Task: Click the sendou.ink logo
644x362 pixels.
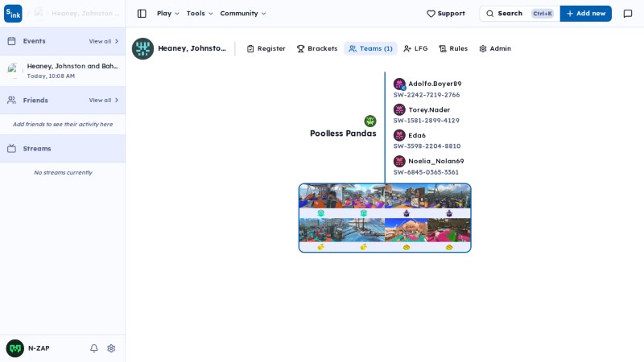Action: (13, 14)
